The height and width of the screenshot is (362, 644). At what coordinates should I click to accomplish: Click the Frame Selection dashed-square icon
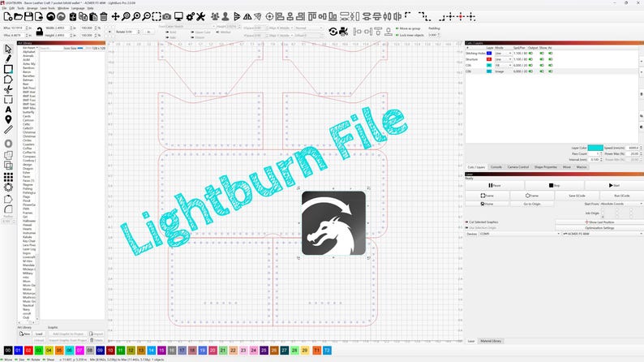pyautogui.click(x=157, y=16)
